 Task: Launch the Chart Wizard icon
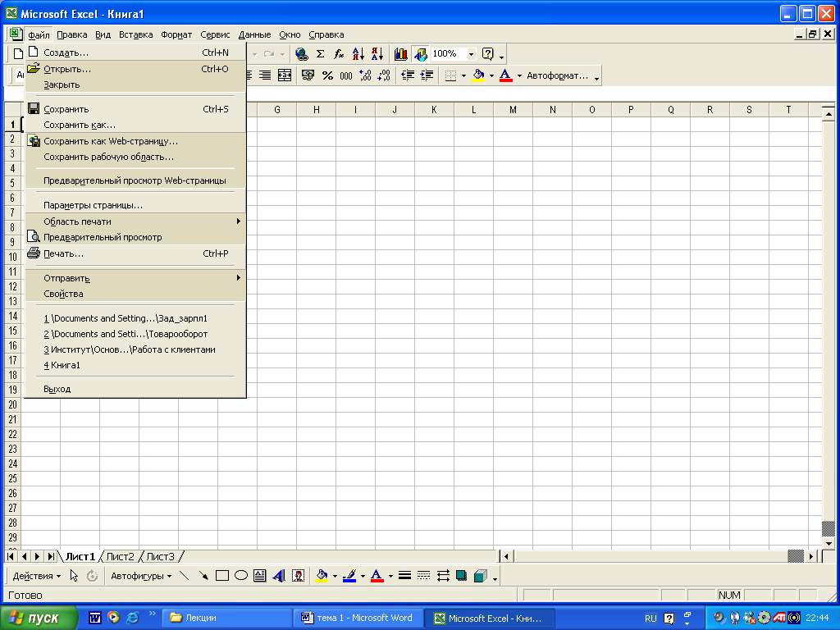point(400,53)
